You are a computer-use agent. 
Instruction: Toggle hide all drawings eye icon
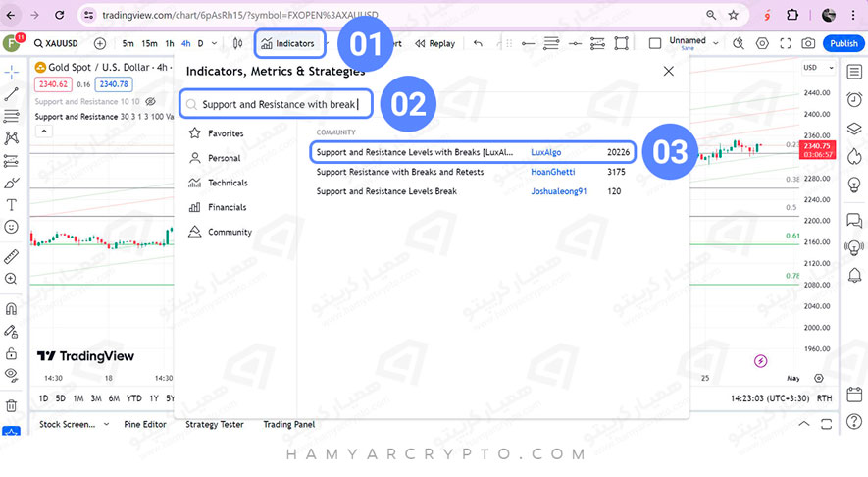point(11,376)
